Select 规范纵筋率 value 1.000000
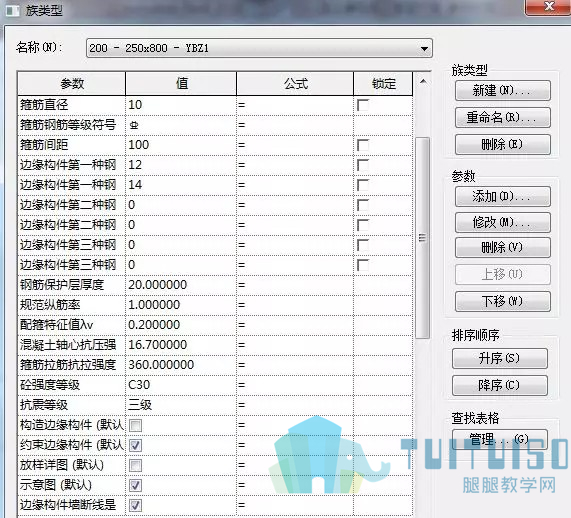The width and height of the screenshot is (571, 518). [181, 305]
